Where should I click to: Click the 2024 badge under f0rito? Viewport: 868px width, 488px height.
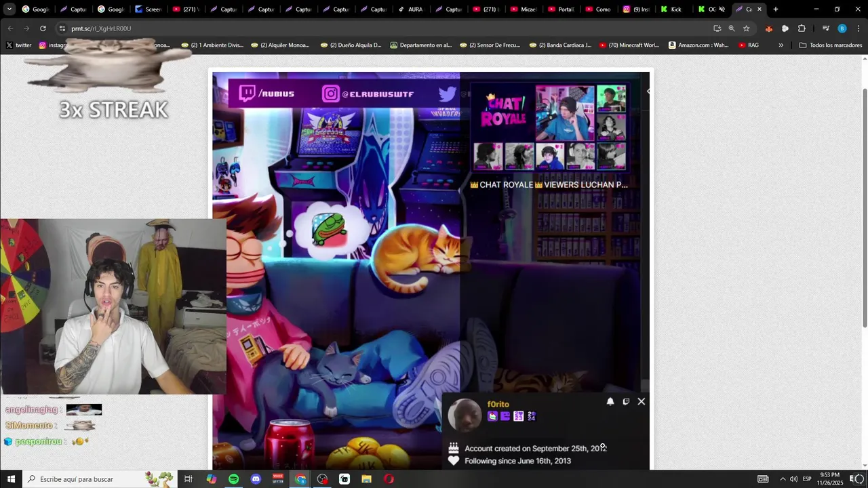pyautogui.click(x=532, y=416)
